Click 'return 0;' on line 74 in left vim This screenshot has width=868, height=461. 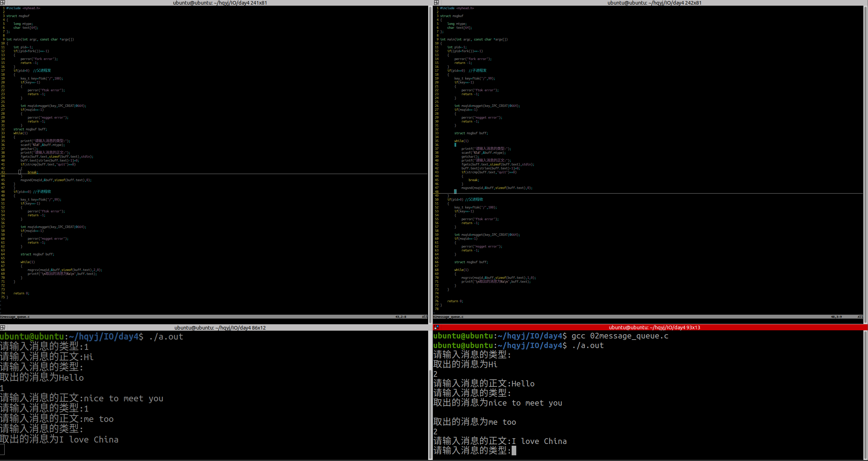21,293
